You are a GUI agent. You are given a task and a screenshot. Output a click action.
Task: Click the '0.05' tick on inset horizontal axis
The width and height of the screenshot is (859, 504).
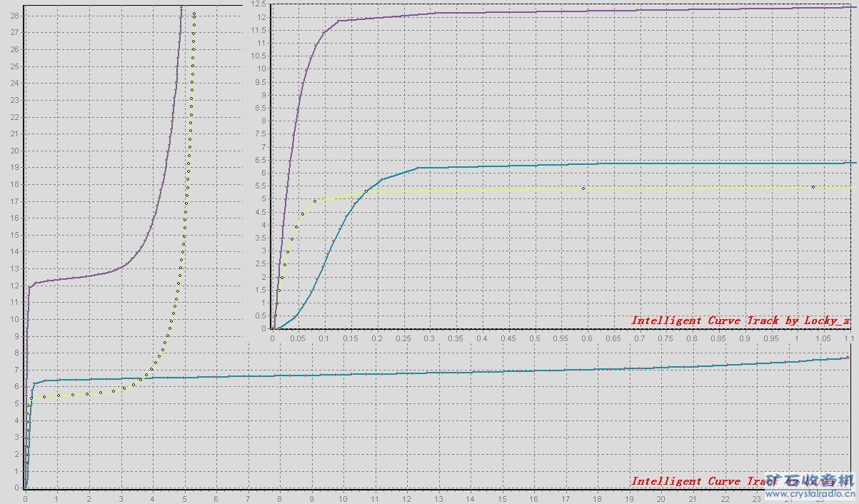[298, 338]
